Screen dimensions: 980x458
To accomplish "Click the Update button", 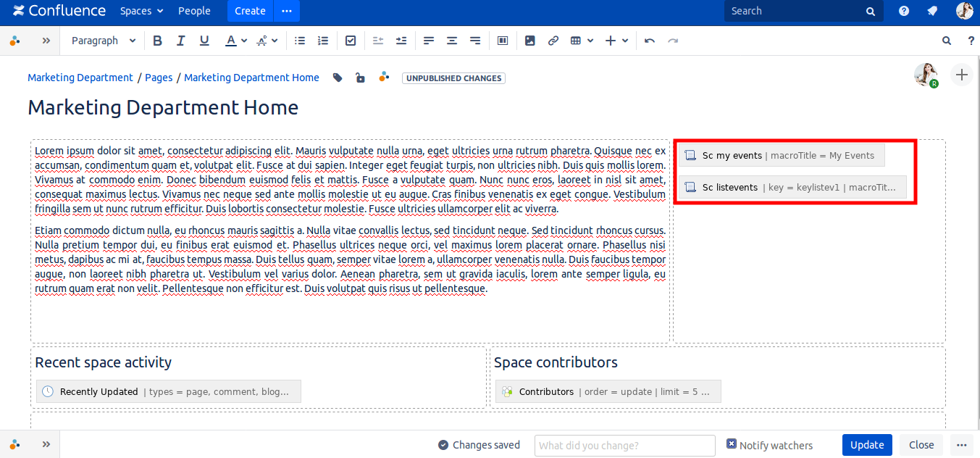I will (866, 445).
